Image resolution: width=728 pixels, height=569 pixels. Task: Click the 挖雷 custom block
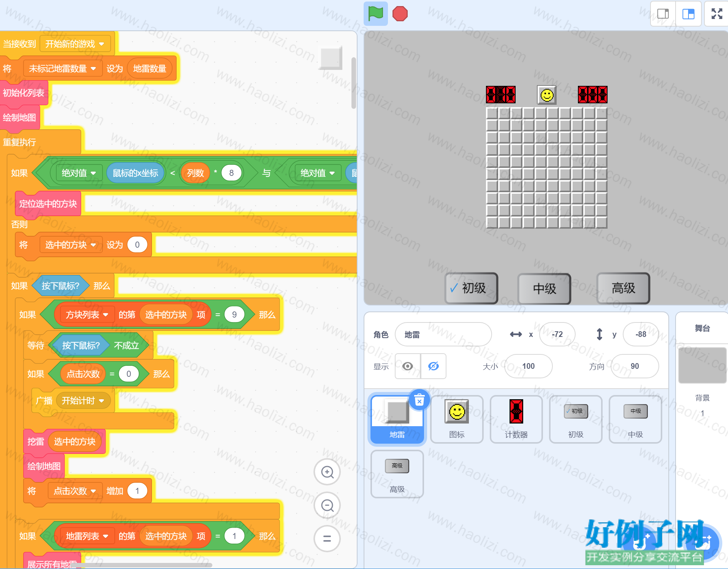click(x=35, y=442)
